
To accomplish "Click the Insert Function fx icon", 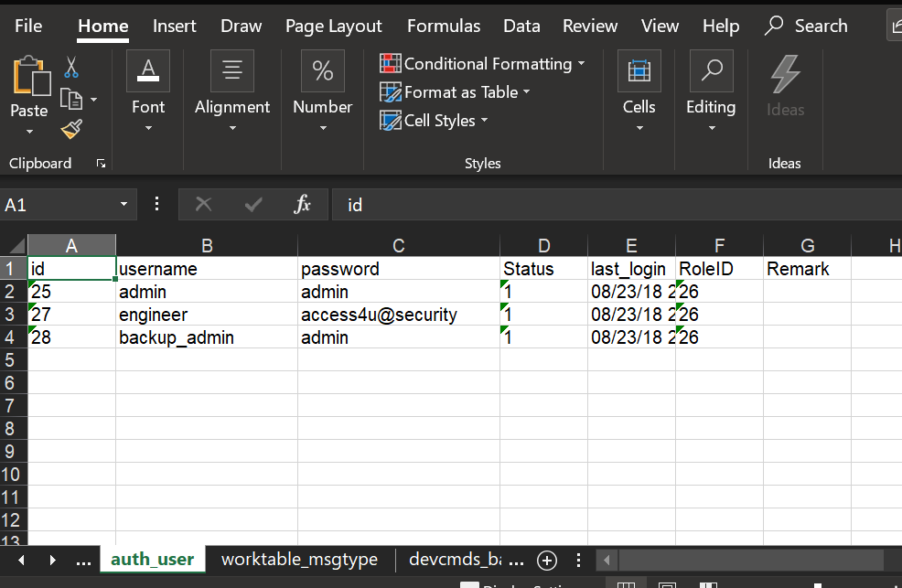I will 303,205.
